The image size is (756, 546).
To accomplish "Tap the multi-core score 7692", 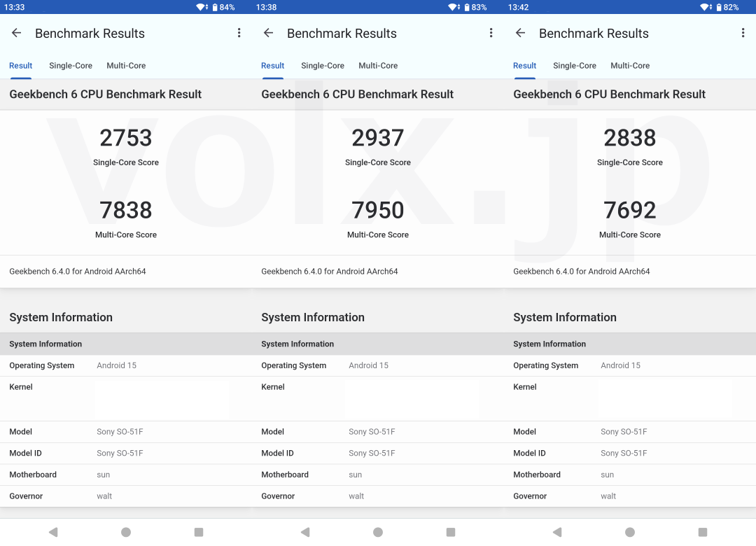I will pos(630,210).
